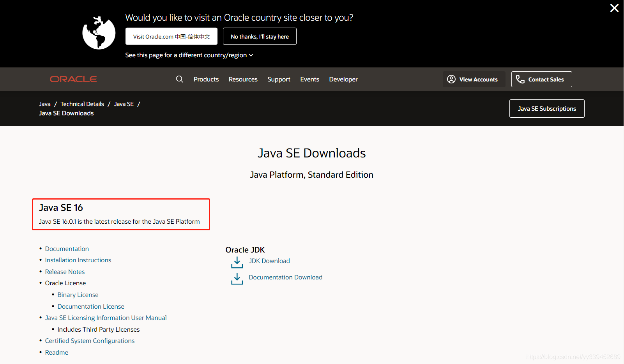Screen dimensions: 624x364
Task: Dismiss the country popup with the X icon
Action: 614,8
